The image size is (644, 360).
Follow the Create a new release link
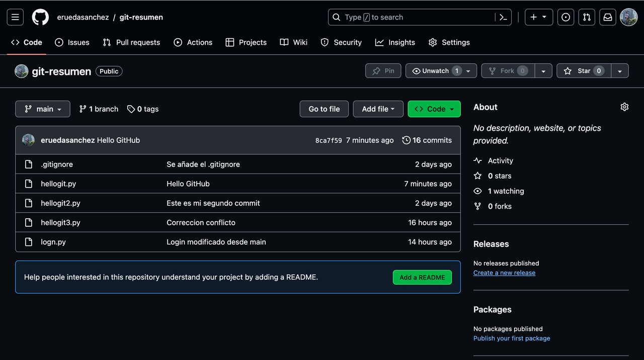(x=504, y=273)
